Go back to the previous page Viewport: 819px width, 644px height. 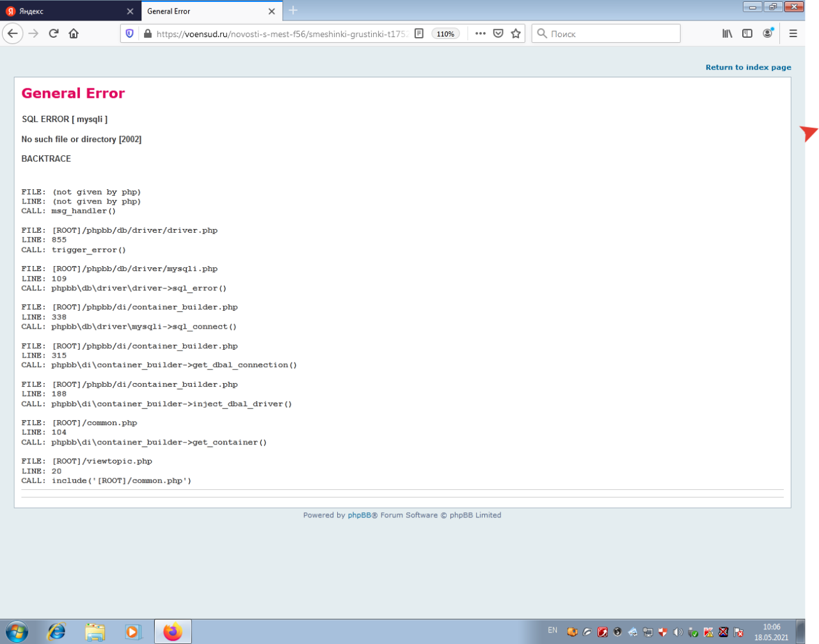tap(13, 33)
